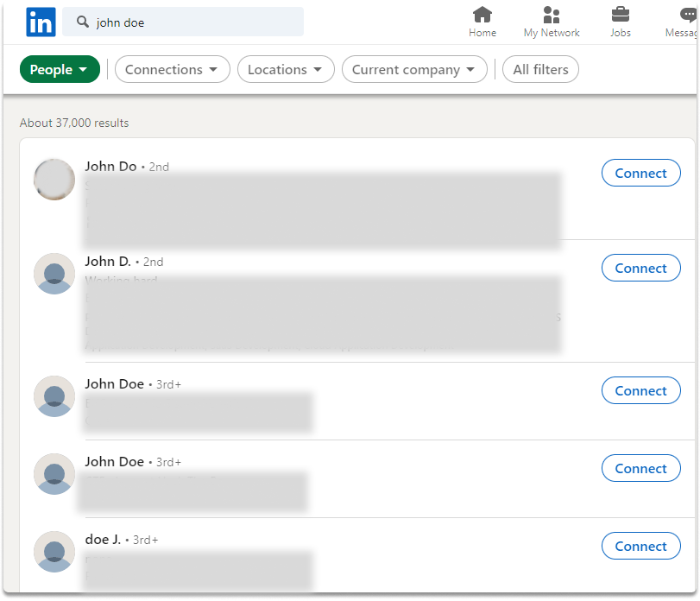Image resolution: width=700 pixels, height=601 pixels.
Task: Open the Messaging speech bubble icon
Action: (x=688, y=15)
